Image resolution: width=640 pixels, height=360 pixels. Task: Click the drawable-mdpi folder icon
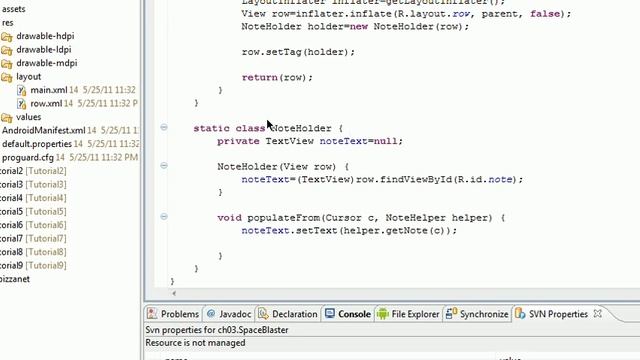coord(7,64)
